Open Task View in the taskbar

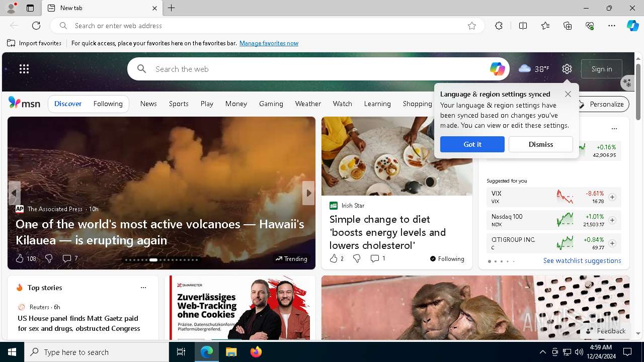(x=181, y=352)
